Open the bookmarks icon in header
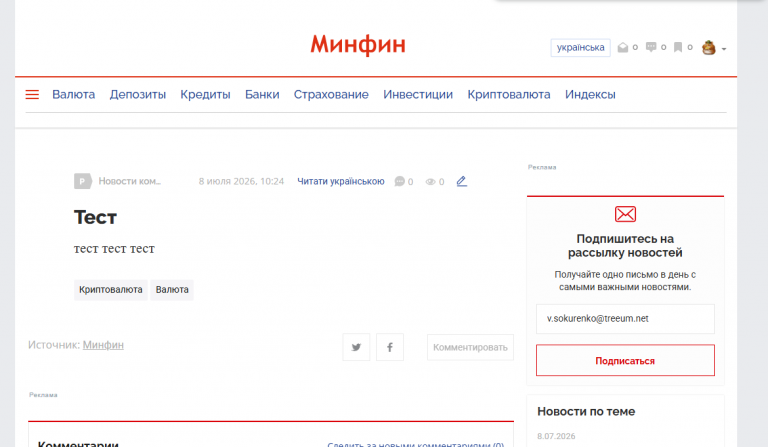This screenshot has height=447, width=768. coord(678,47)
